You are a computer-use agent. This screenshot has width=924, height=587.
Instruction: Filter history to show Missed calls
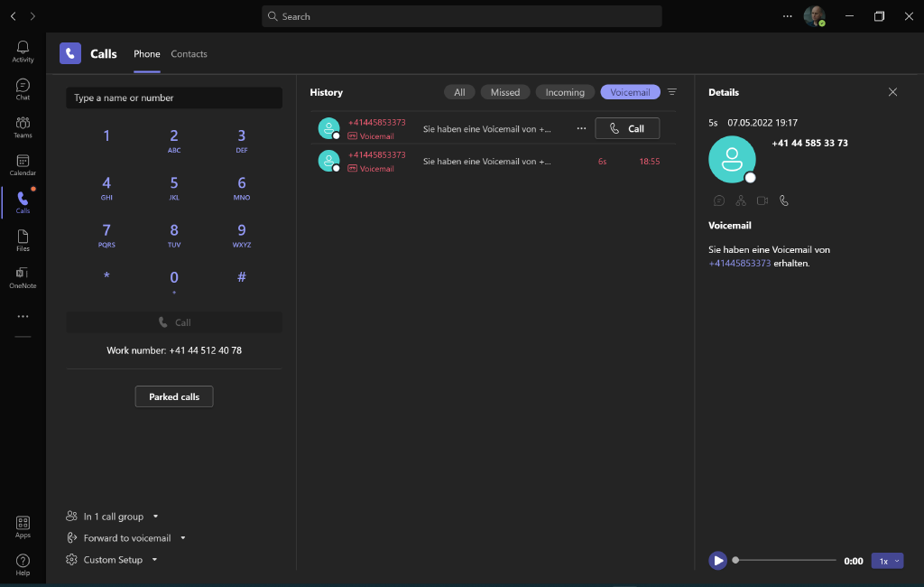(x=504, y=91)
